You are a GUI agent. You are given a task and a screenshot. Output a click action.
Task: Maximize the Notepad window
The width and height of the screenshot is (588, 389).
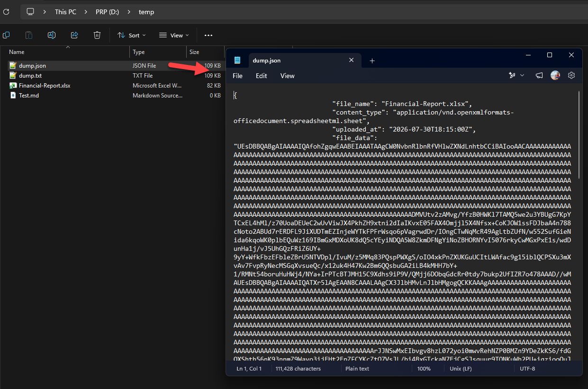(x=550, y=55)
